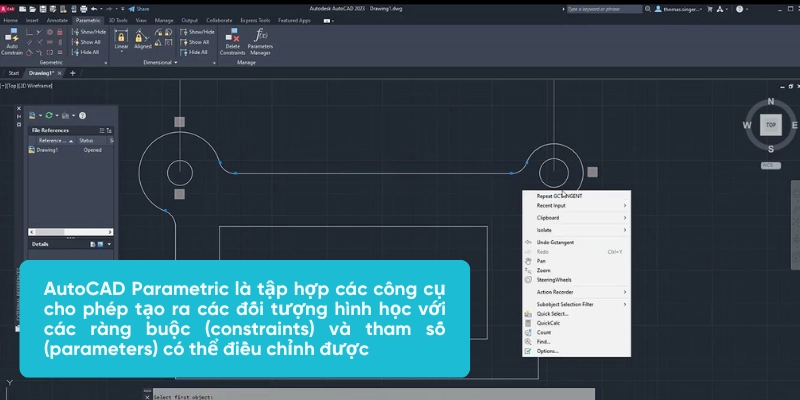This screenshot has height=400, width=800.
Task: Click Delete Constraints in Manage panel
Action: [233, 42]
